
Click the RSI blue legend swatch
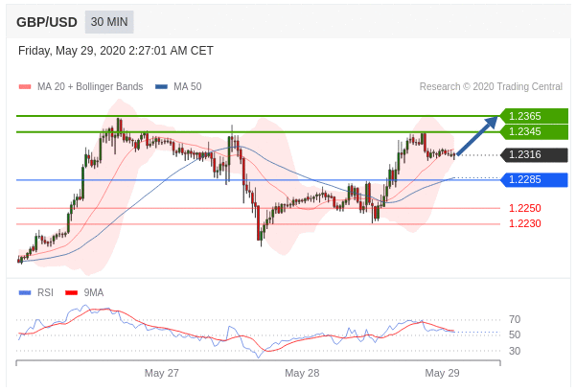(25, 293)
